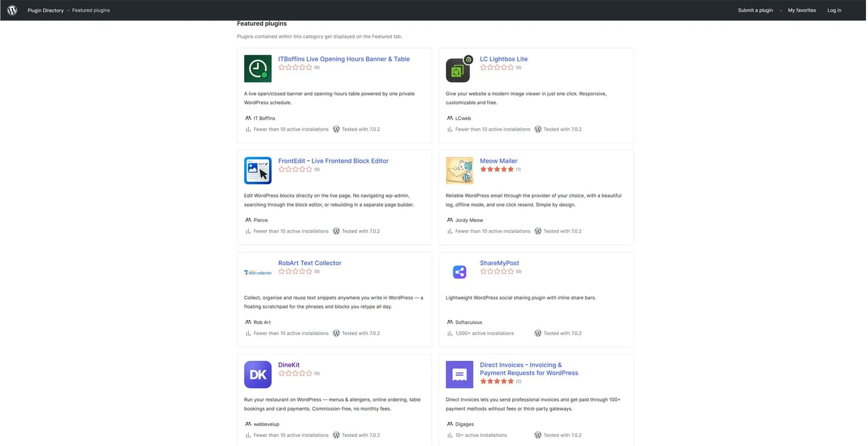The image size is (868, 446).
Task: Click the '1,000+ active installations' text
Action: coord(484,334)
